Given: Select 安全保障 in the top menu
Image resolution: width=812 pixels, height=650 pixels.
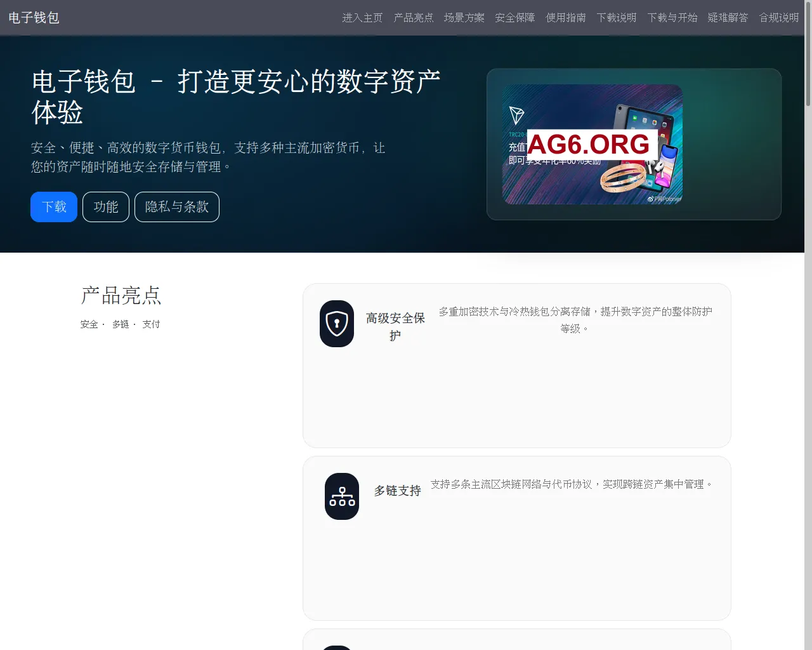Looking at the screenshot, I should (x=514, y=18).
